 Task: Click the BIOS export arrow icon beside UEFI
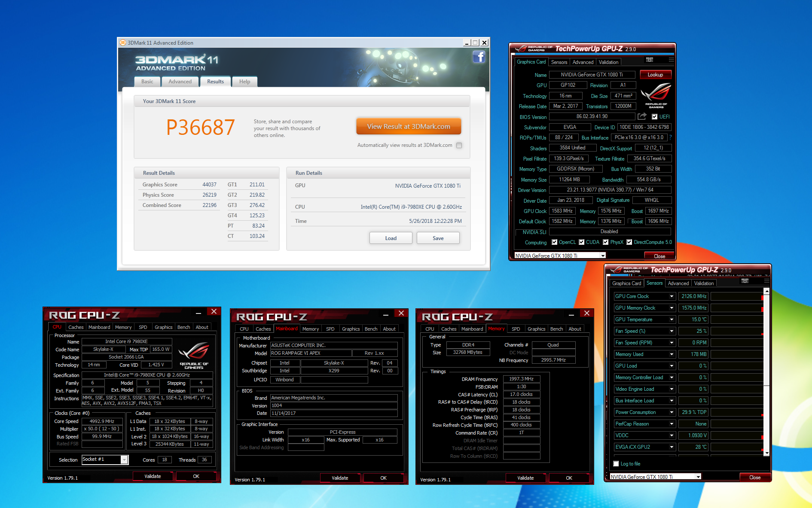click(x=642, y=116)
